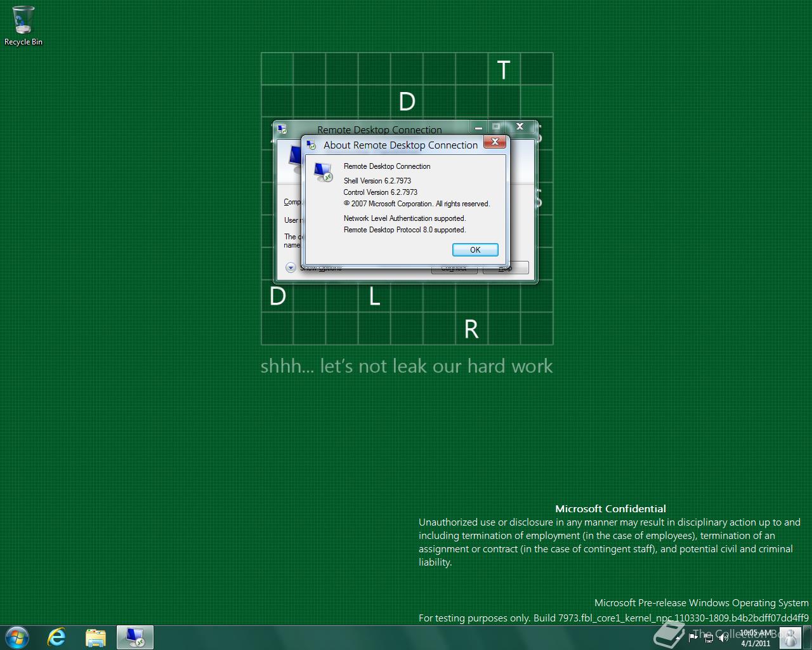Close the background Remote Desktop Connection window
Screen dimensions: 812x650
click(x=520, y=127)
